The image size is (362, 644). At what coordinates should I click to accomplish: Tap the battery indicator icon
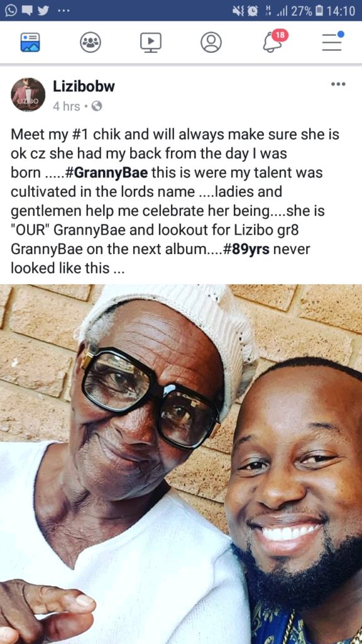click(x=320, y=11)
